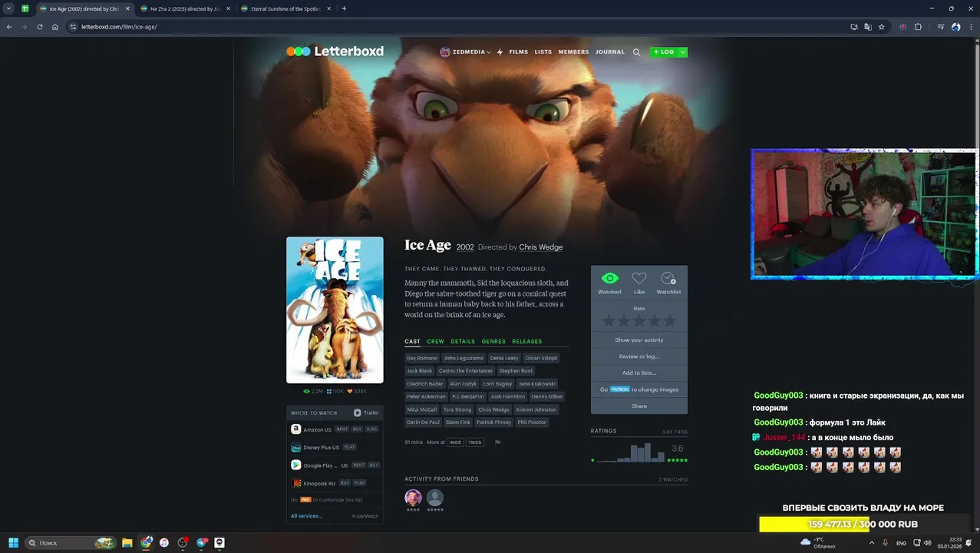Toggle the Watched eye icon

coord(609,279)
